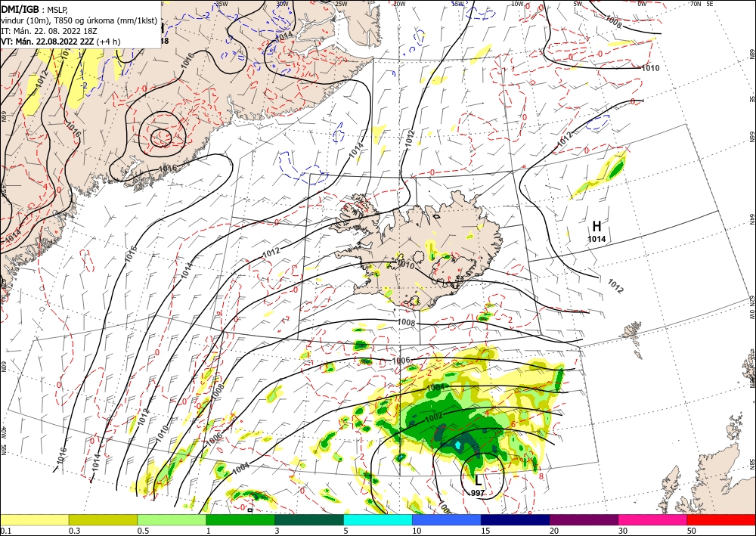Click the innermost closed isobar circle over Greenland
The width and height of the screenshot is (756, 536).
click(x=160, y=138)
